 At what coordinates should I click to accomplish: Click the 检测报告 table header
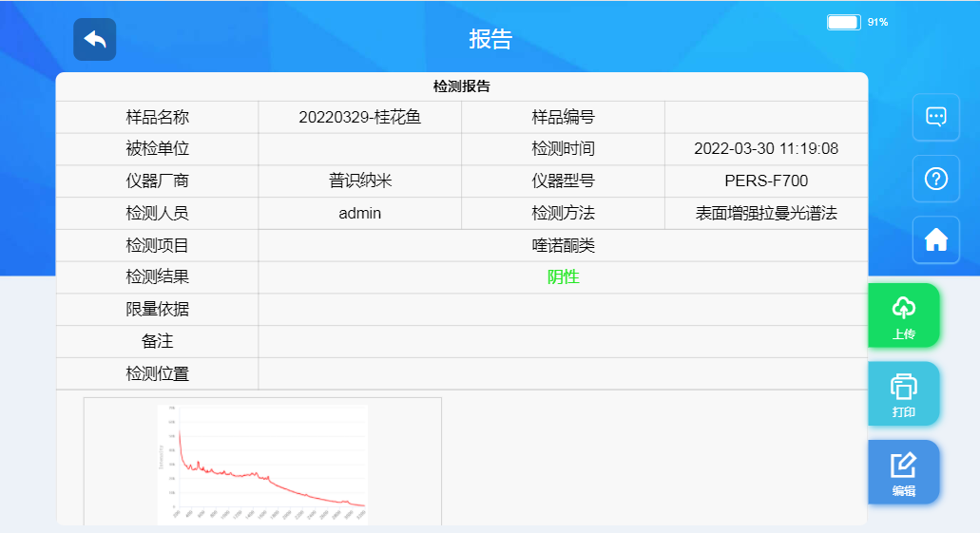click(461, 86)
